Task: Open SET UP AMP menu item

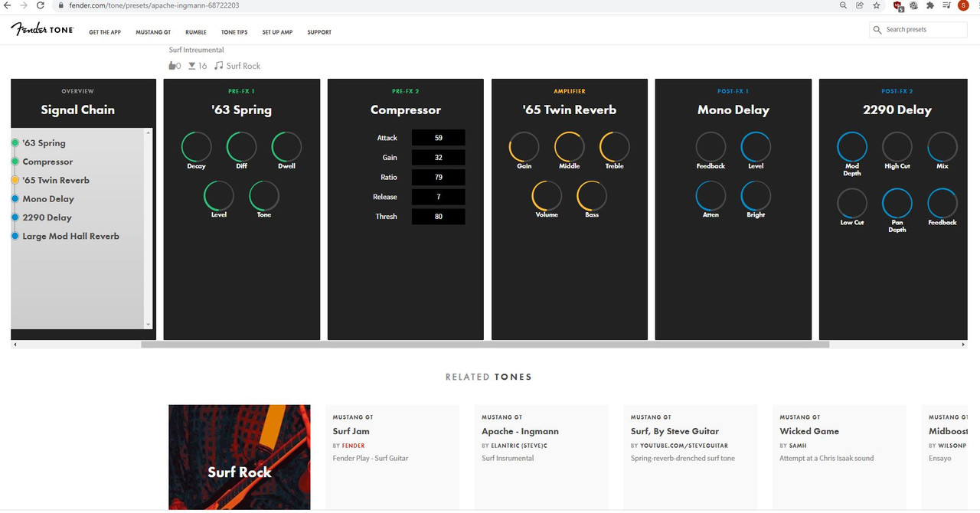Action: pos(277,32)
